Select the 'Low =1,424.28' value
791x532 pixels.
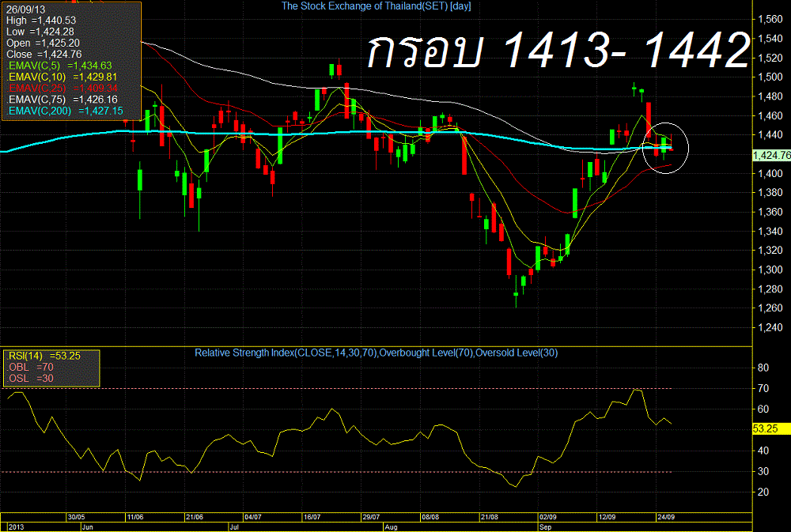(40, 32)
